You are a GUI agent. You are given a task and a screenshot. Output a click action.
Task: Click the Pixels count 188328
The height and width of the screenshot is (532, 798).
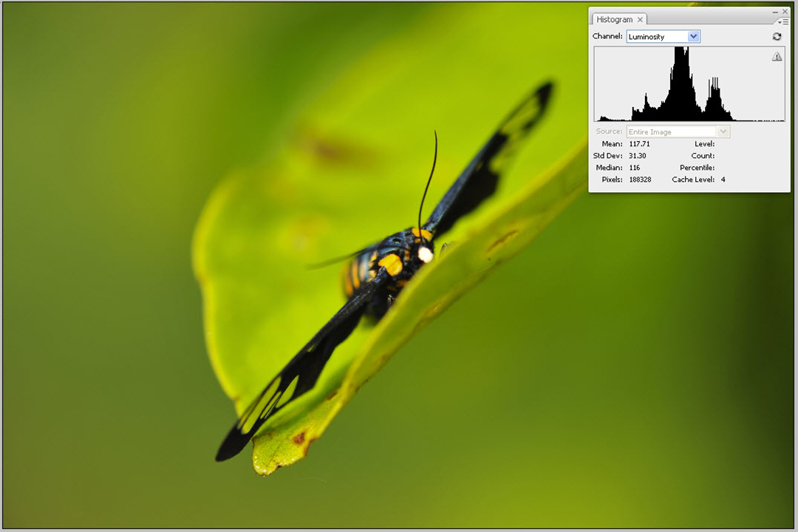click(x=640, y=180)
